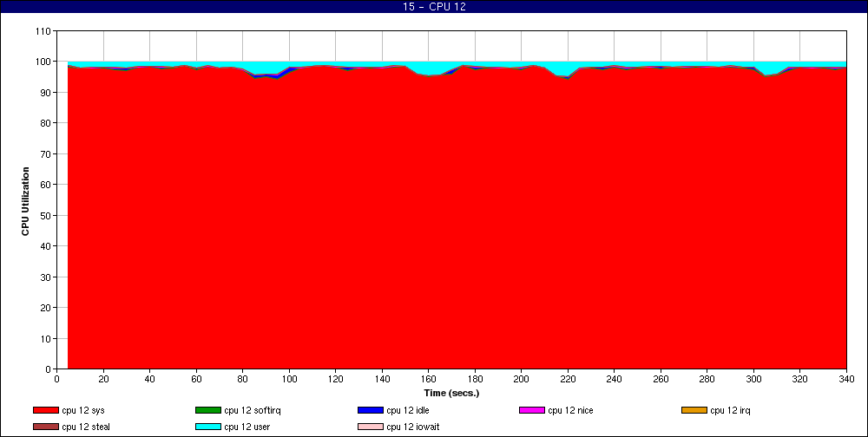Click the 20 tick on the time axis
Screen dimensions: 868x437
coord(103,380)
